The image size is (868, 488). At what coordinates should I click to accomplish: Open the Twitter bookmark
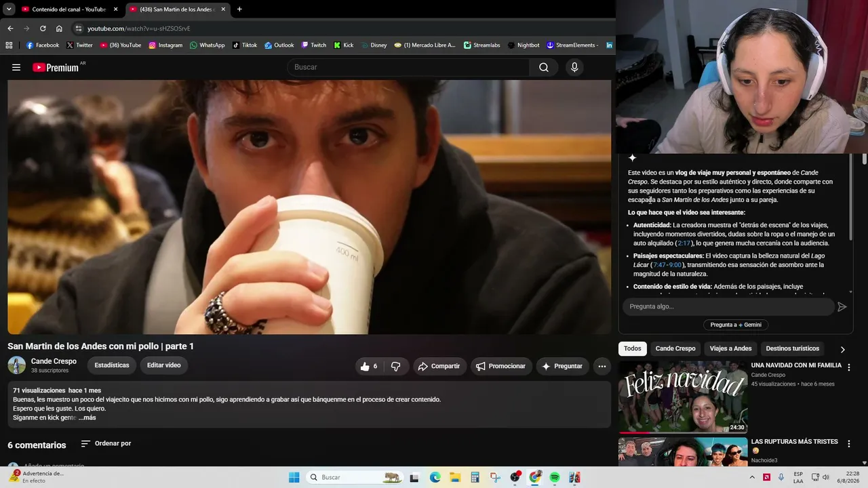[79, 45]
